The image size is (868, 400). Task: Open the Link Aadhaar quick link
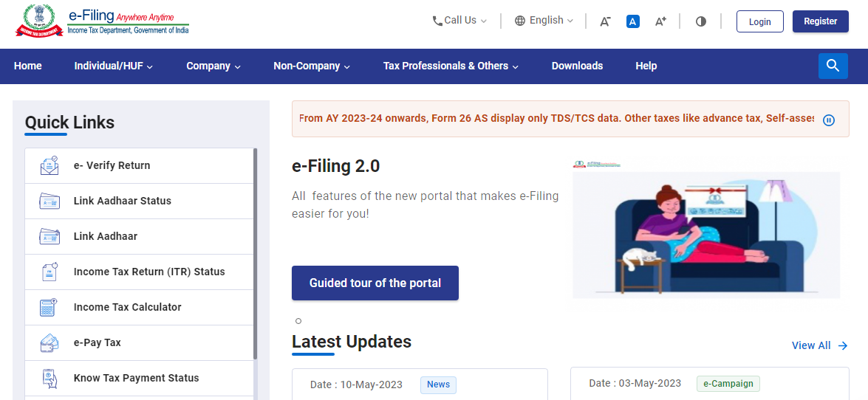(x=139, y=236)
